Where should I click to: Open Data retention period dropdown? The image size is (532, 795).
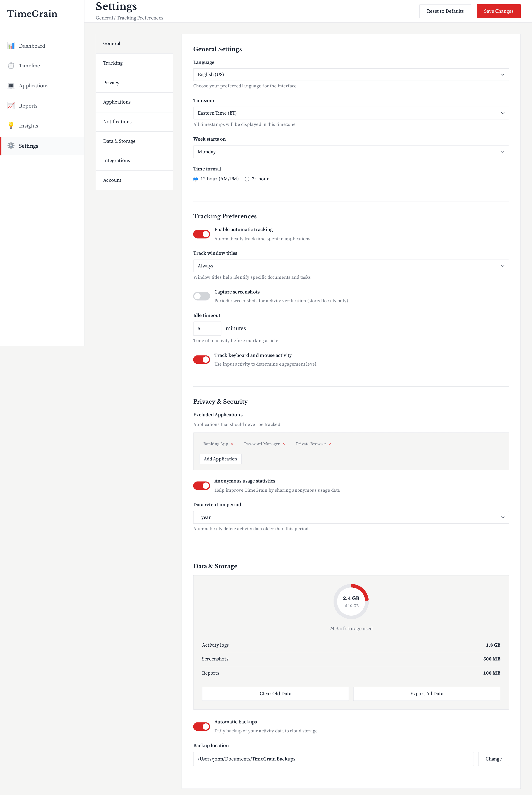350,517
